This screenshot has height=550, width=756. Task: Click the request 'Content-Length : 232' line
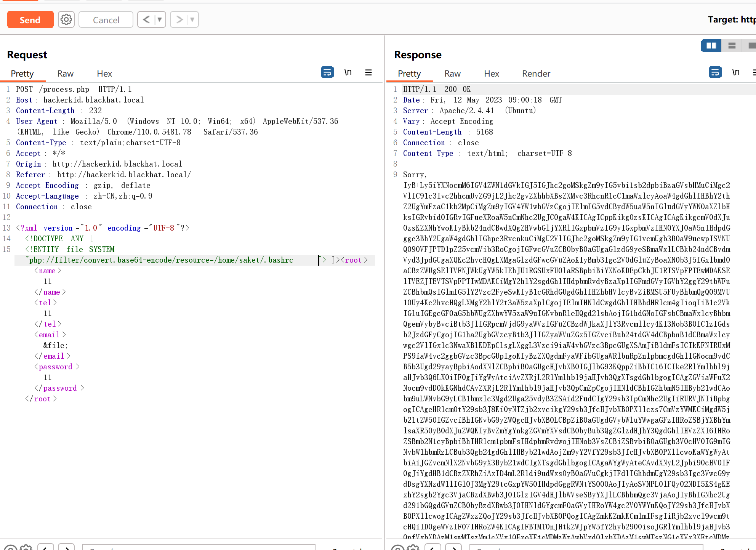59,111
